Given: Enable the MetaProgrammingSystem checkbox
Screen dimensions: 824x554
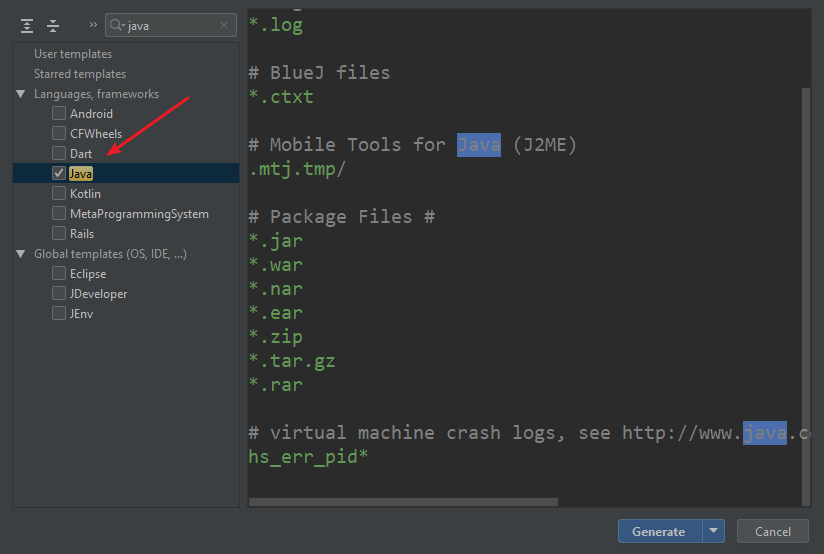Looking at the screenshot, I should click(x=59, y=213).
